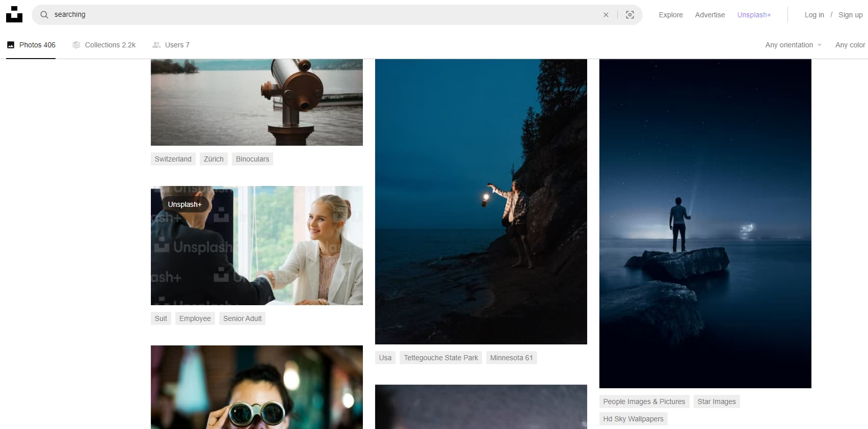The width and height of the screenshot is (868, 429).
Task: Expand the Any orientation dropdown
Action: click(x=793, y=45)
